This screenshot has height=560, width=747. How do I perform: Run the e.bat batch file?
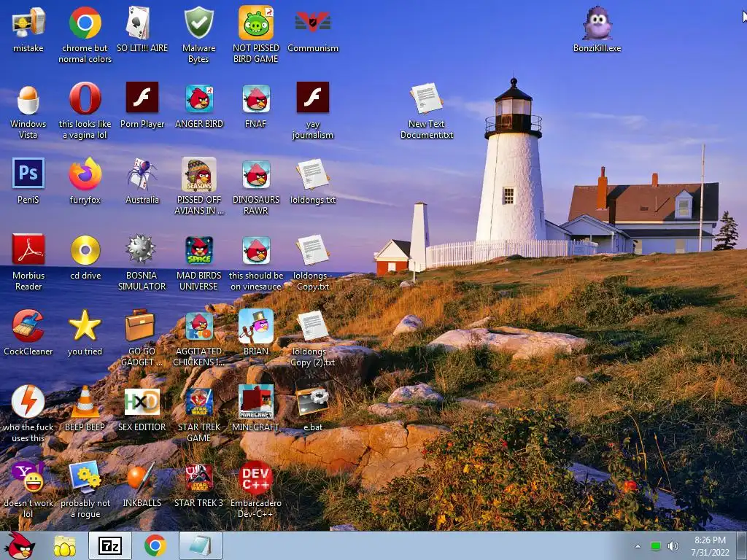(312, 402)
